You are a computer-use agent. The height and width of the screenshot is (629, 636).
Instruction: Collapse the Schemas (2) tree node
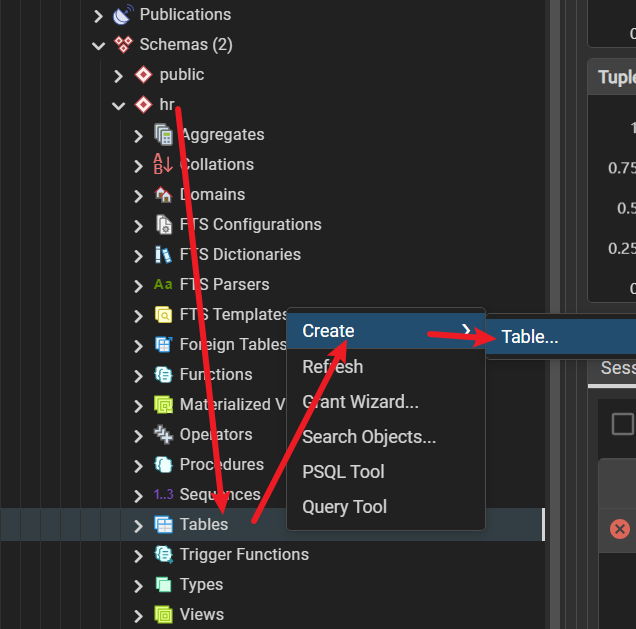[x=98, y=45]
